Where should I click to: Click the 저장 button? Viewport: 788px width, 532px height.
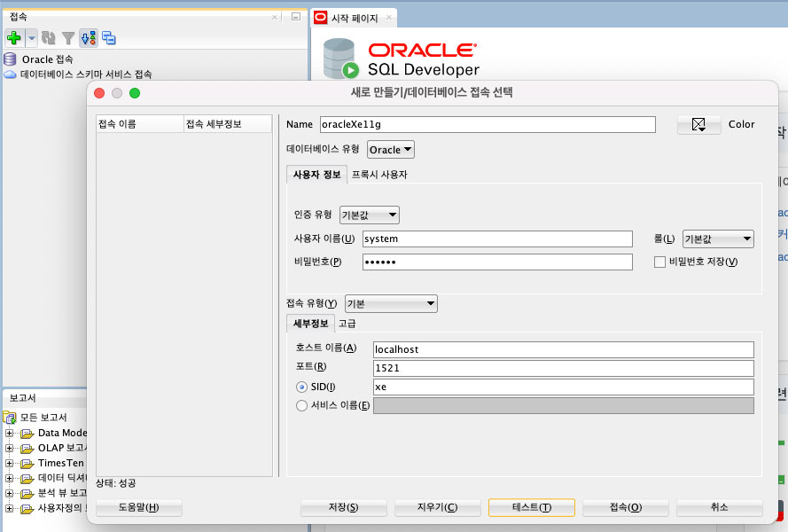point(344,507)
